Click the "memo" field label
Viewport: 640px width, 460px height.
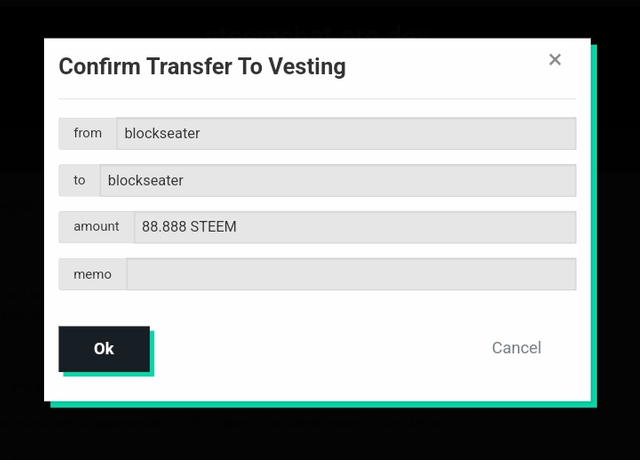(93, 274)
